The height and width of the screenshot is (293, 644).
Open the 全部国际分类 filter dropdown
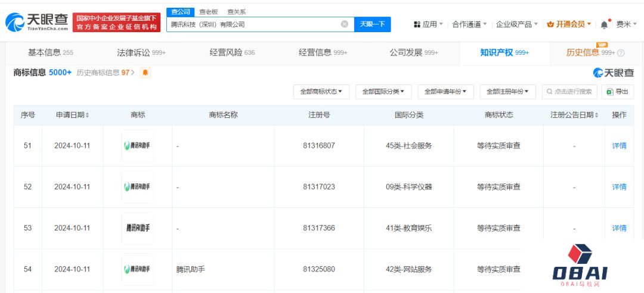coord(383,92)
